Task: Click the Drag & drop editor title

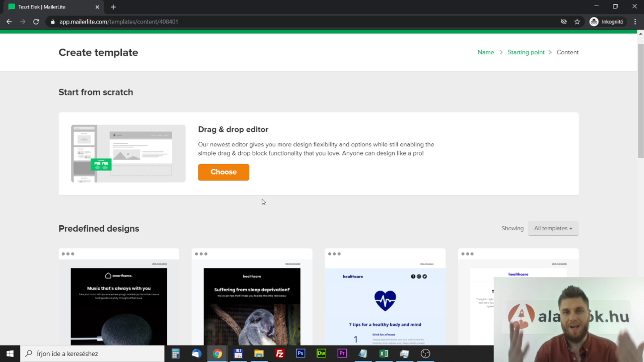Action: (233, 129)
